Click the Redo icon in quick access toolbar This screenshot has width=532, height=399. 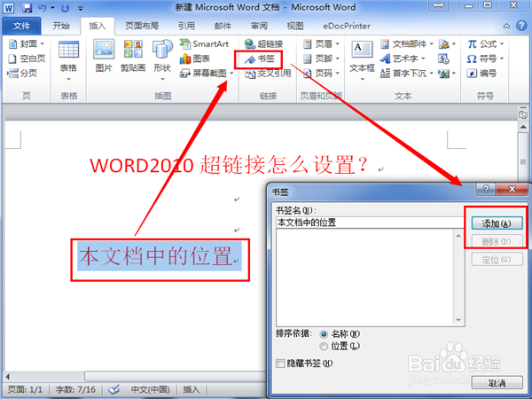tap(65, 8)
